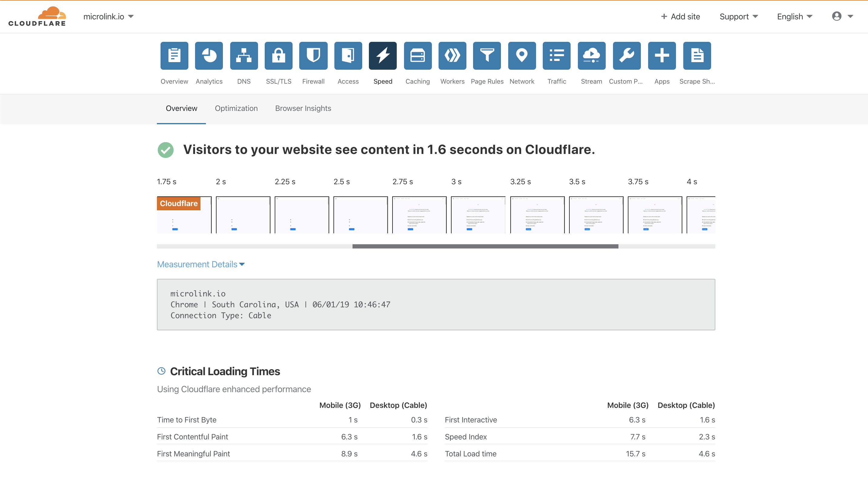
Task: Click the Firewall shield icon
Action: point(313,56)
